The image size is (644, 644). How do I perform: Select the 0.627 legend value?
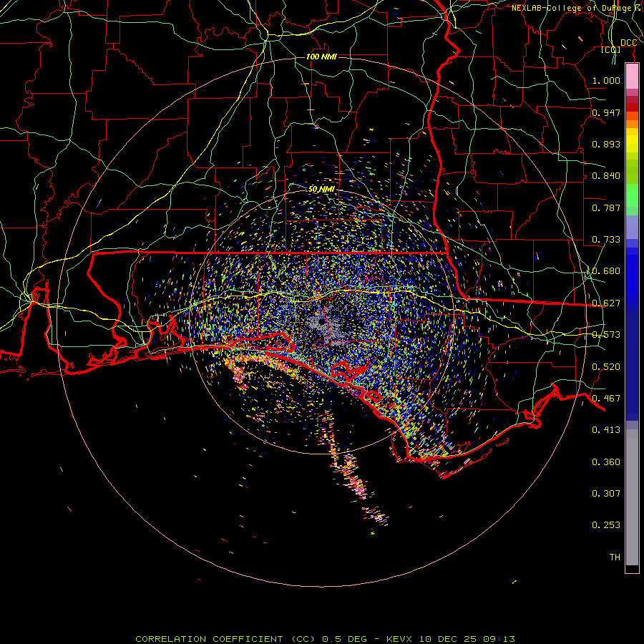606,303
